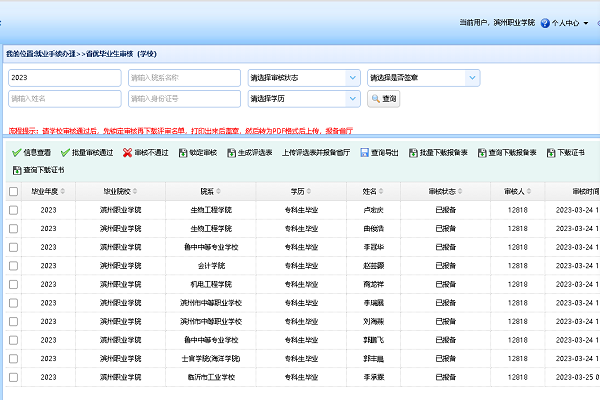Click the 查询 search button

coord(384,99)
